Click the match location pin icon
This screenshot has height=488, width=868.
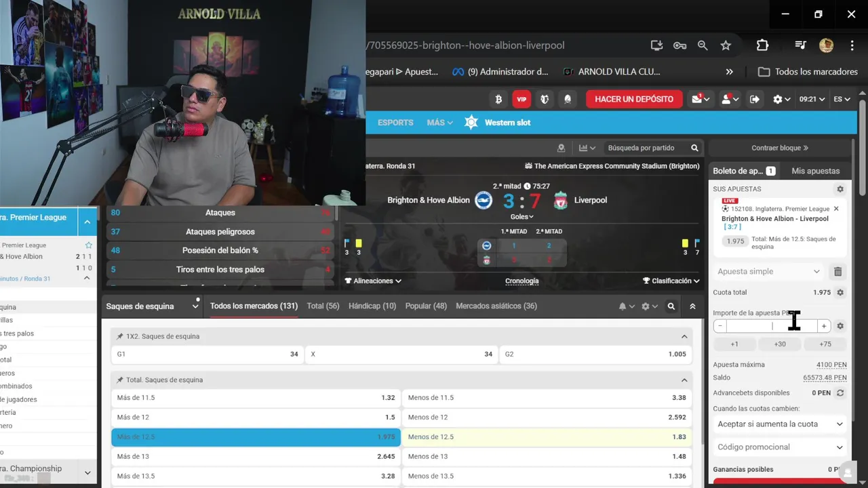point(561,148)
